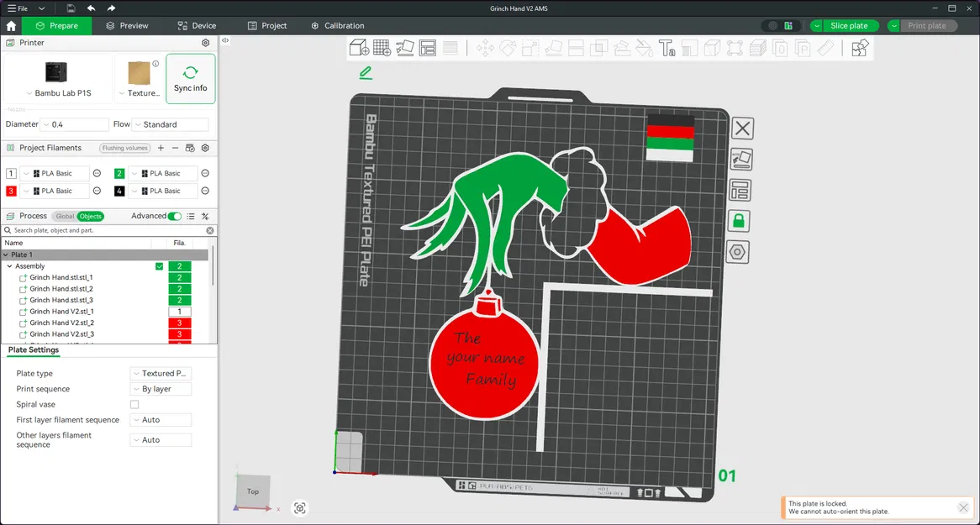980x525 pixels.
Task: Click the Auto orient toolbar icon
Action: click(405, 48)
